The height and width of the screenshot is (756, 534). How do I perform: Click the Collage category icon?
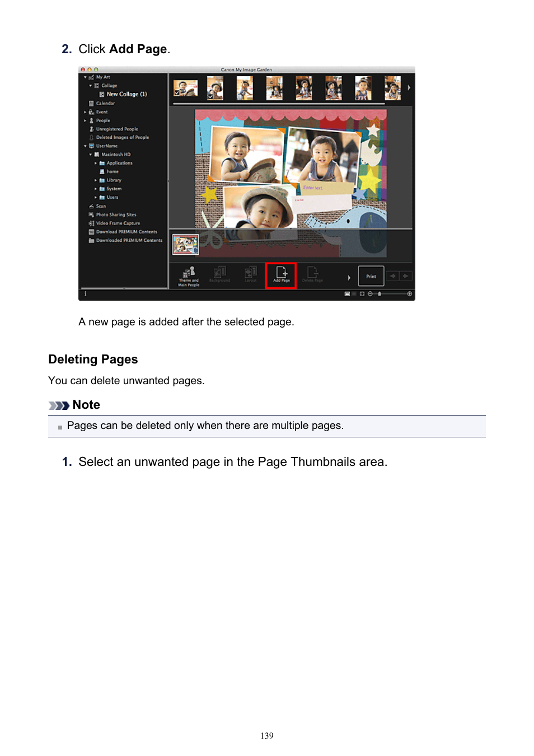point(97,86)
